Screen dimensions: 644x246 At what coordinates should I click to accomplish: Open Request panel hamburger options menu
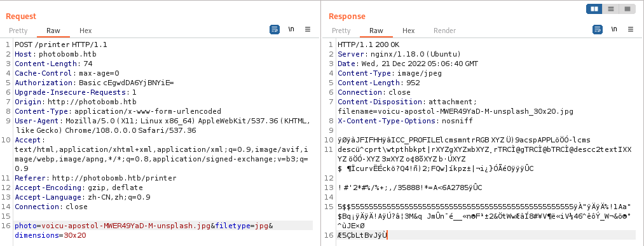(308, 29)
